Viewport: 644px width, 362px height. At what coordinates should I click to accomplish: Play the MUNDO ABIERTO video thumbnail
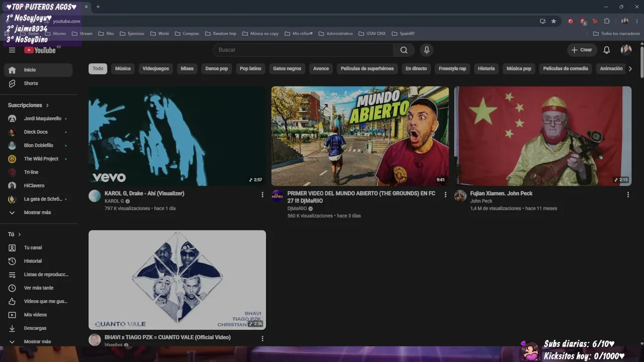(x=360, y=136)
